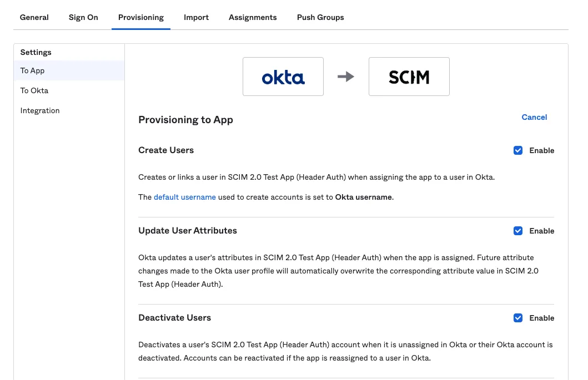
Task: Click the Settings sidebar heading
Action: 36,52
